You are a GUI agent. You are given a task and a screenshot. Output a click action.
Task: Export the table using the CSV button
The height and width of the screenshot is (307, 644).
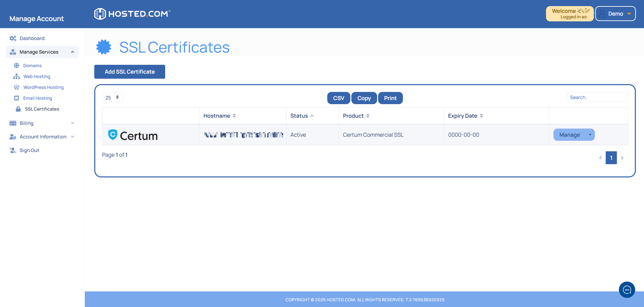tap(338, 98)
